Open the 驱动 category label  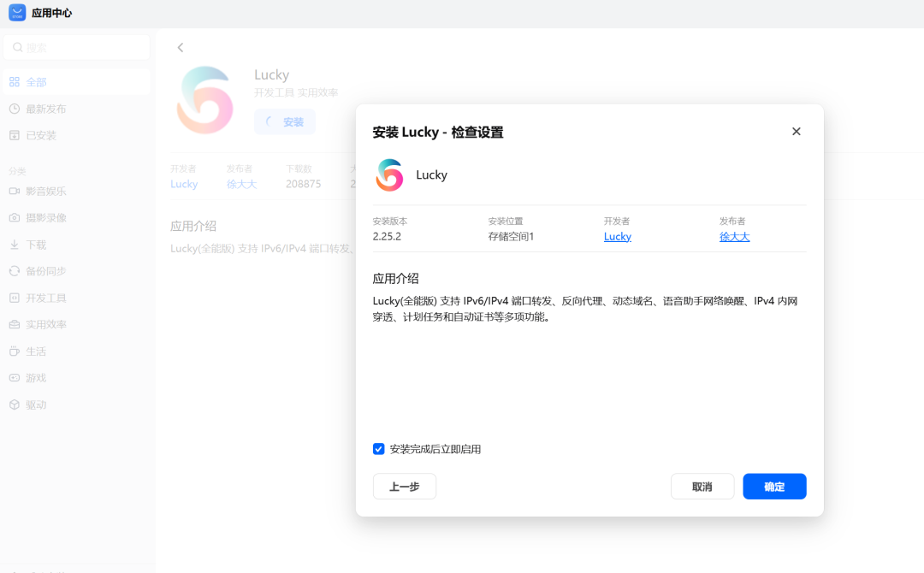click(36, 405)
